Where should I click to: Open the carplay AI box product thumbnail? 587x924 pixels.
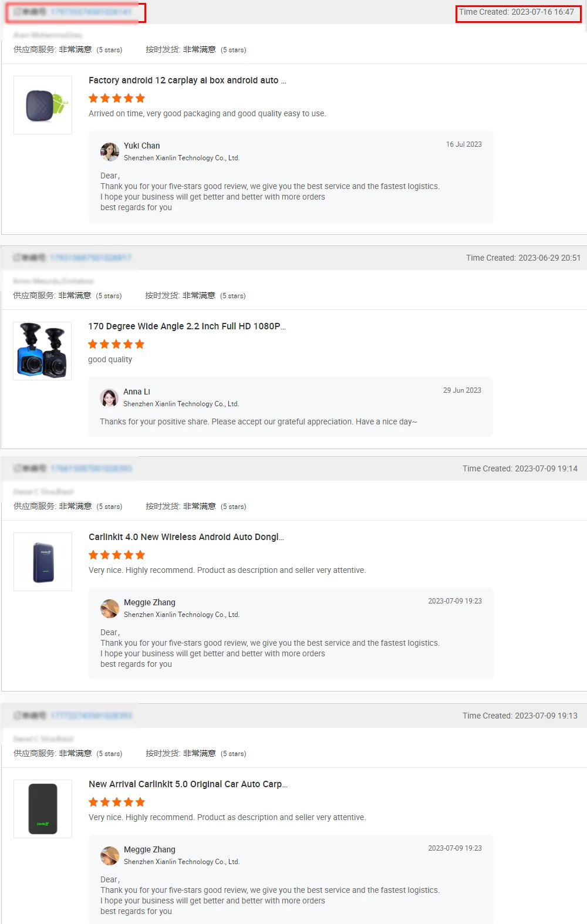(x=43, y=105)
